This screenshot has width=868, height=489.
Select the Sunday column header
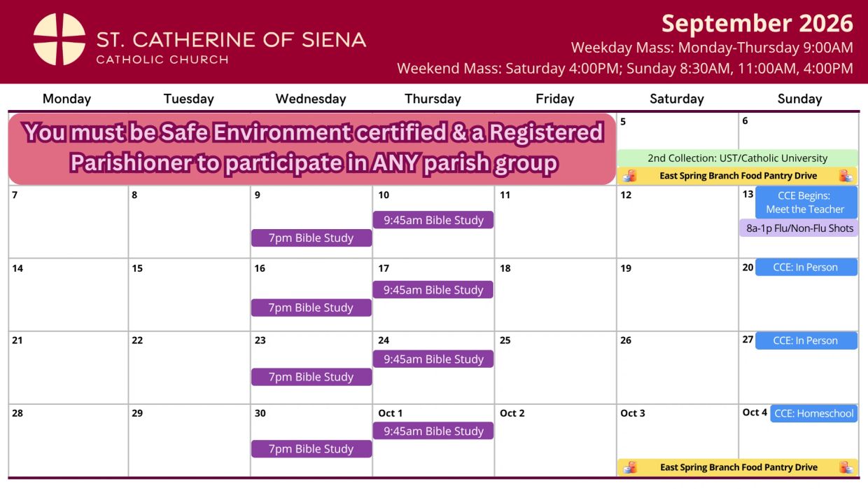799,99
